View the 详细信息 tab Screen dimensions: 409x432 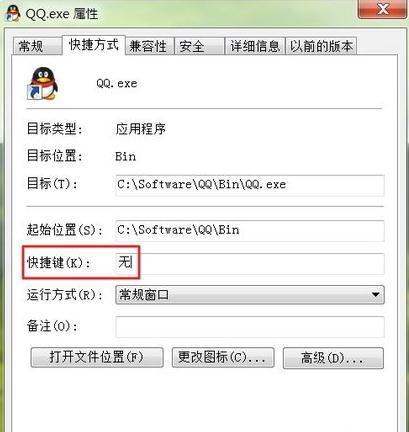[255, 46]
